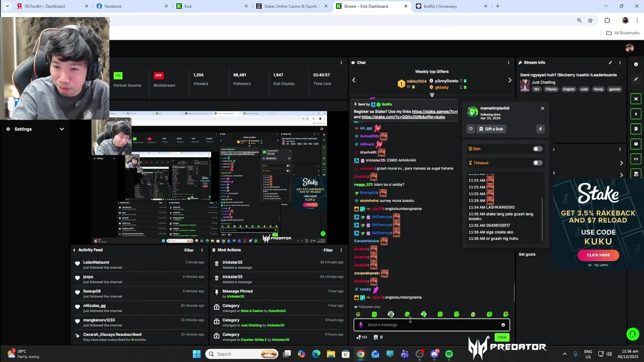Viewport: 644px width, 362px height.
Task: Open stats panel three-dot menu
Action: (341, 63)
